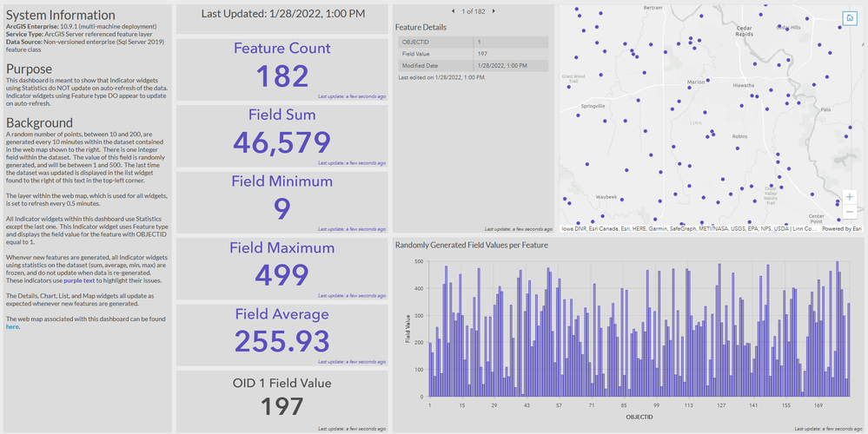The width and height of the screenshot is (868, 434).
Task: Go to previous feature in details
Action: [454, 11]
